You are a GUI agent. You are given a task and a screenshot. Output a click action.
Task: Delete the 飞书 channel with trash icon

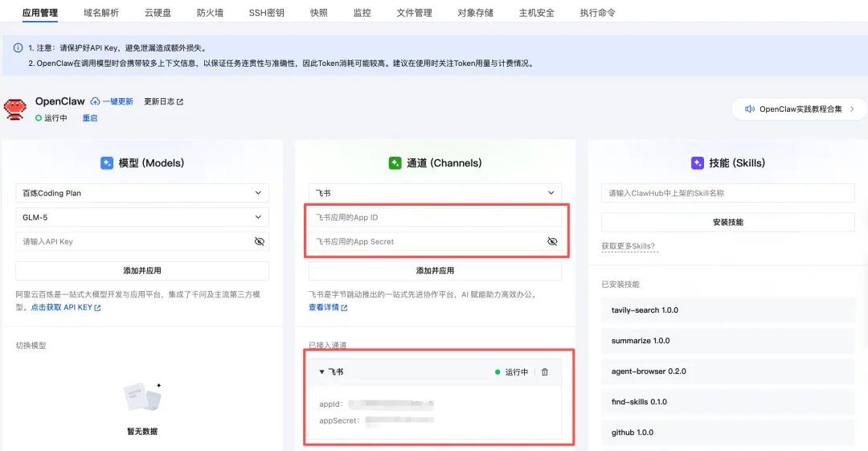[545, 371]
